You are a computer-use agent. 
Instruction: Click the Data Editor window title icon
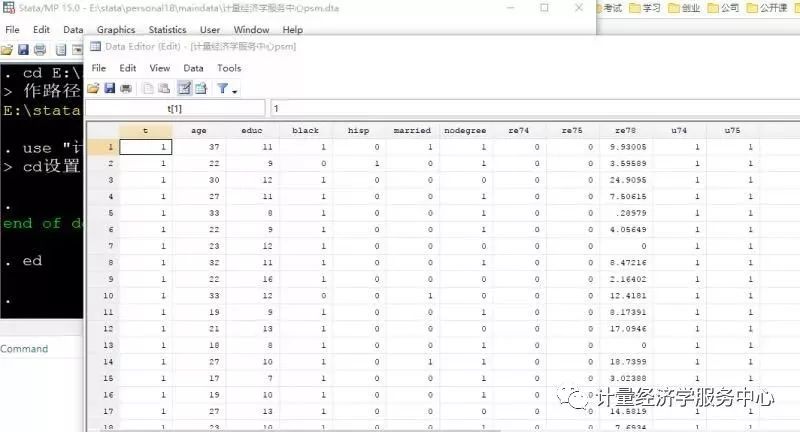click(x=95, y=46)
